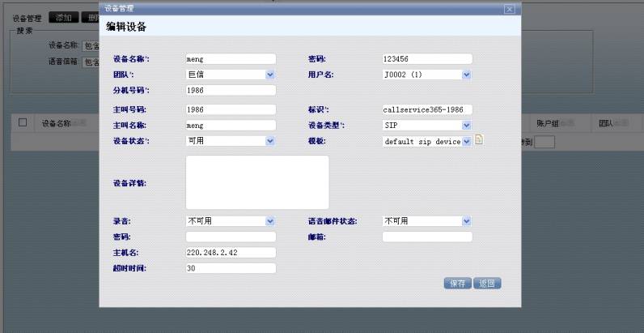
Task: Open the 团队 dropdown showing 巨信
Action: point(231,75)
